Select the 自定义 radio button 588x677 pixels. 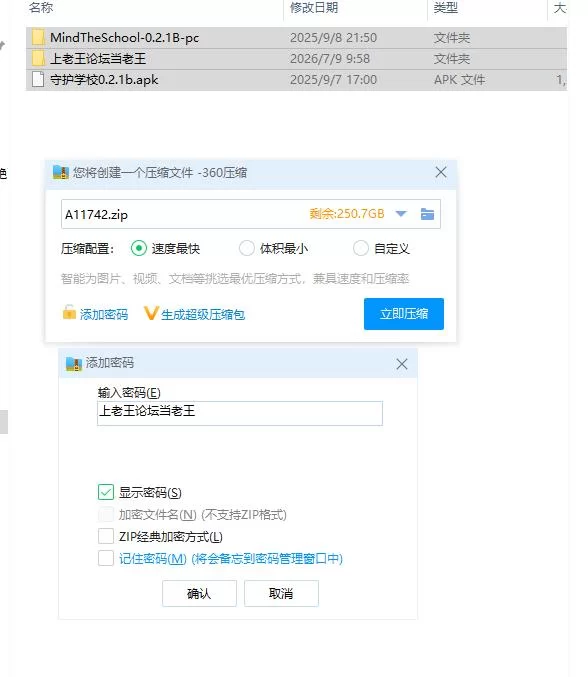pos(360,248)
